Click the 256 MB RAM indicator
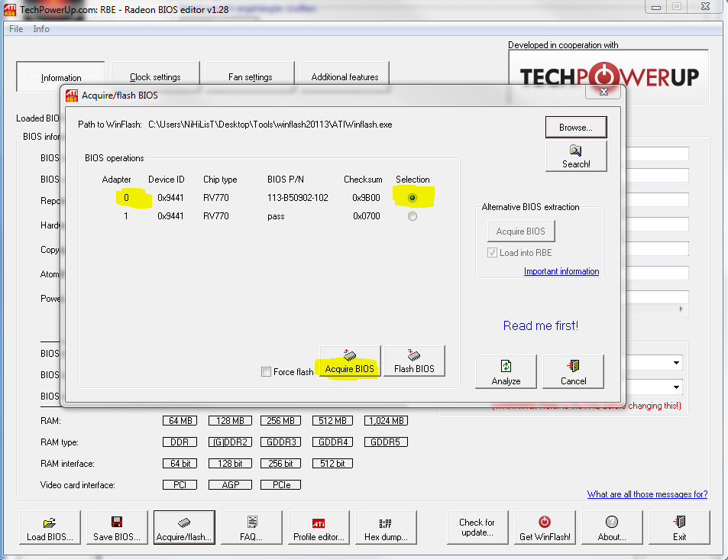The image size is (728, 560). point(281,421)
